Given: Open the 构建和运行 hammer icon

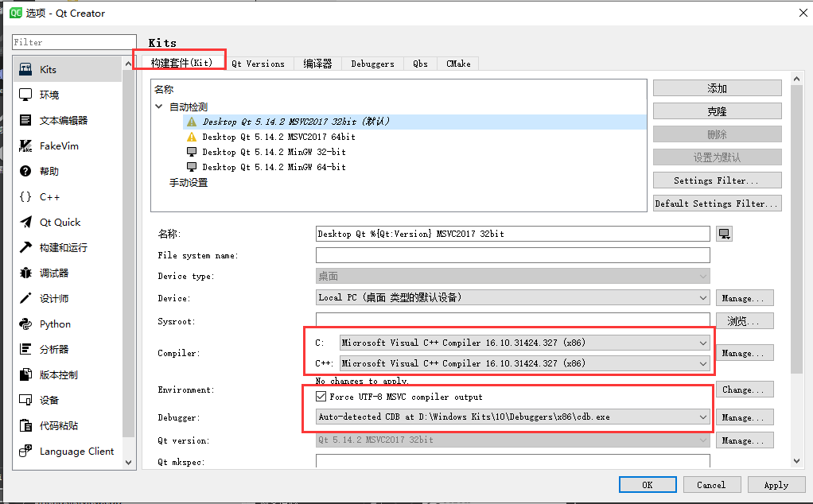Looking at the screenshot, I should [x=25, y=247].
